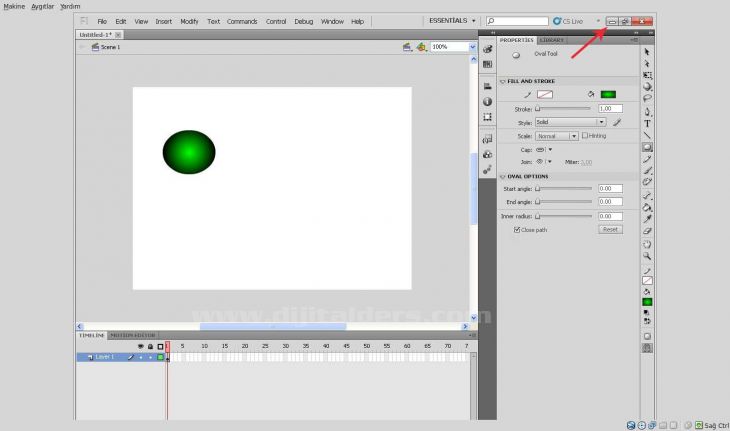730x431 pixels.
Task: Select the Selection arrow tool
Action: [x=647, y=52]
